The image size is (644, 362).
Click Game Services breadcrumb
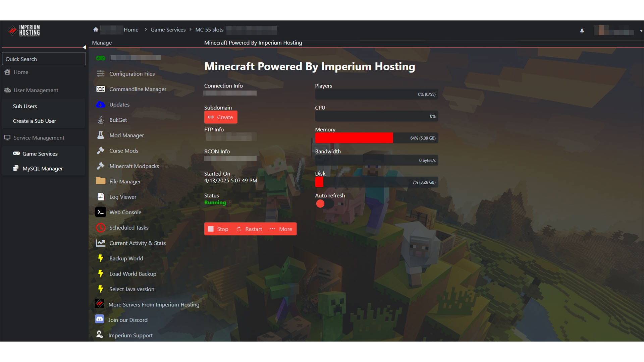coord(168,30)
